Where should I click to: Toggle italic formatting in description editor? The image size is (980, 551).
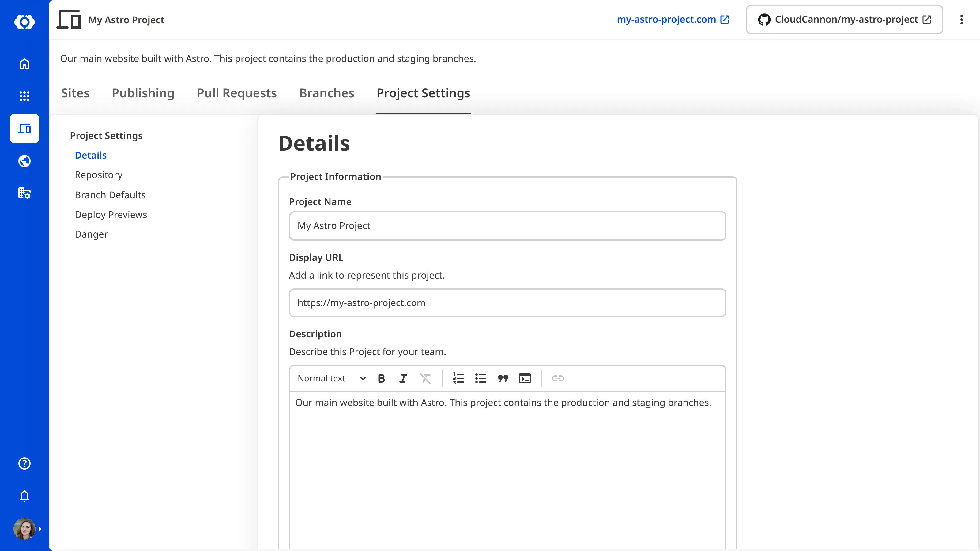point(403,378)
